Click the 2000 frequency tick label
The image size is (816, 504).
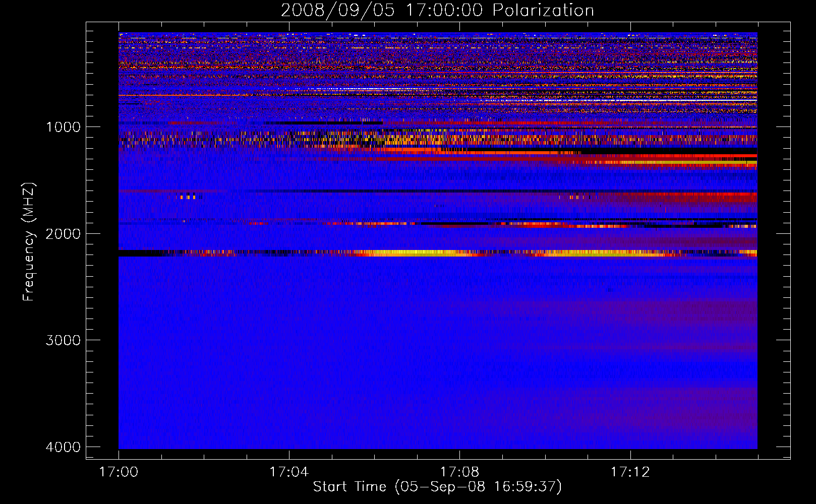tap(63, 234)
